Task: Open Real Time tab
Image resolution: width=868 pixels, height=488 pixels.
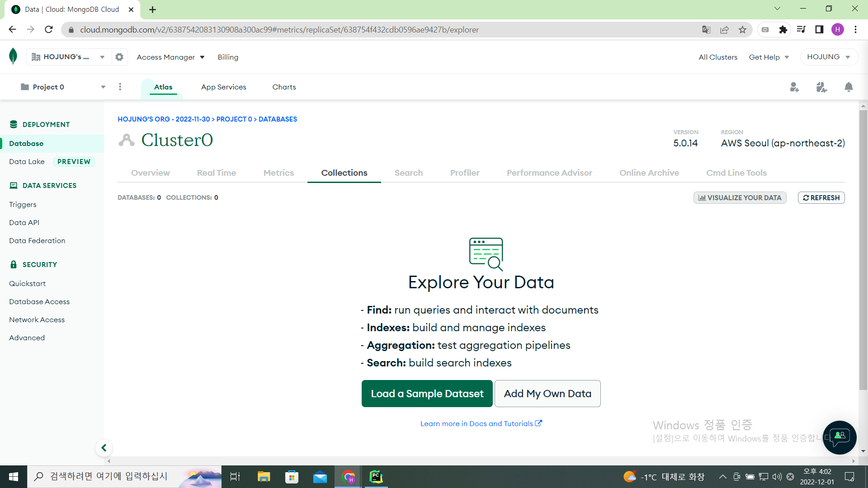Action: click(x=217, y=173)
